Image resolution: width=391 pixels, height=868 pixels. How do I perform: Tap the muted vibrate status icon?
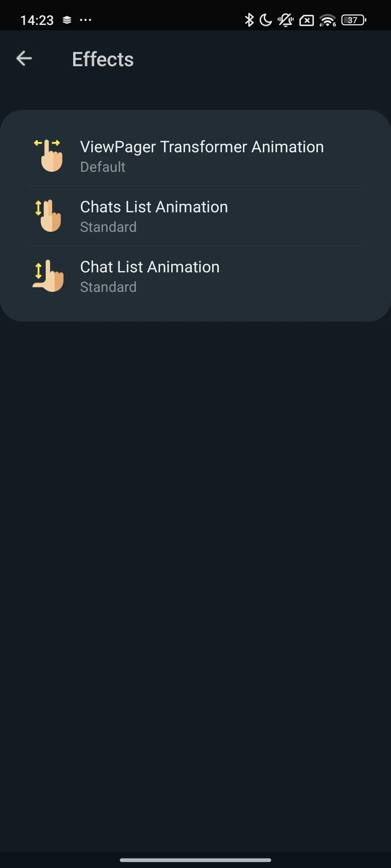(286, 20)
